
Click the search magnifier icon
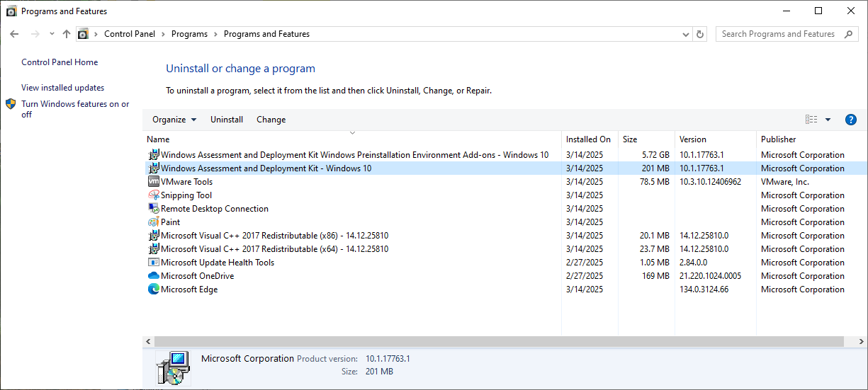pos(850,34)
